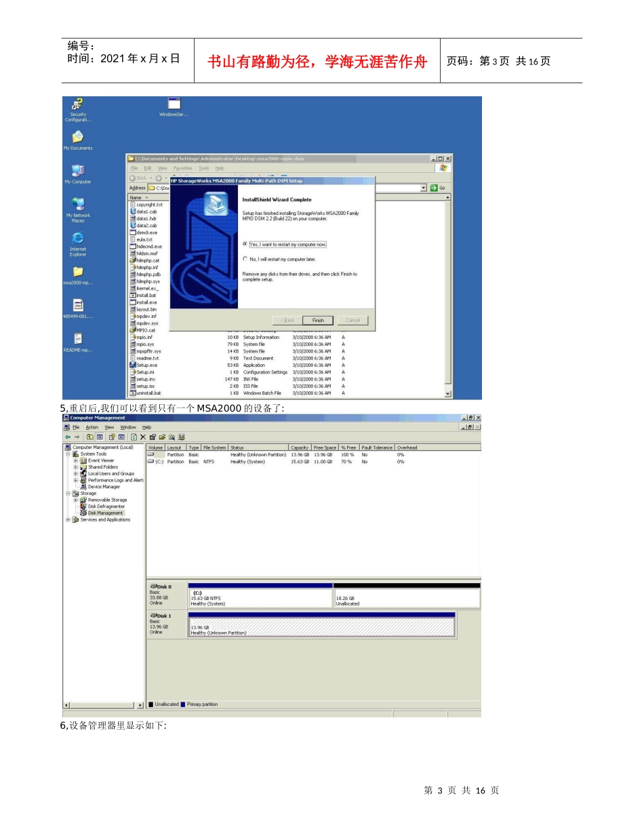This screenshot has height=834, width=644.
Task: Expand the Shared Folders node
Action: pyautogui.click(x=76, y=467)
